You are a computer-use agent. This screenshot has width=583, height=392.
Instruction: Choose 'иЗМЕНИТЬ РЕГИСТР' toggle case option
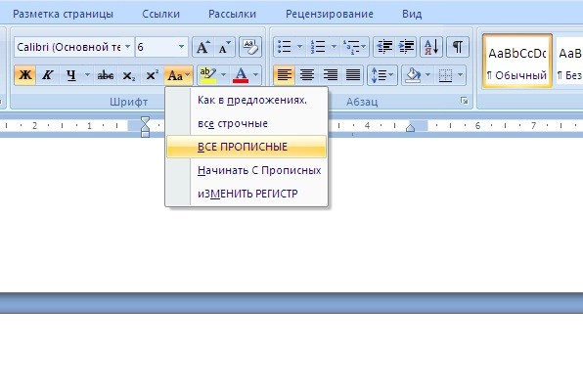pyautogui.click(x=247, y=194)
